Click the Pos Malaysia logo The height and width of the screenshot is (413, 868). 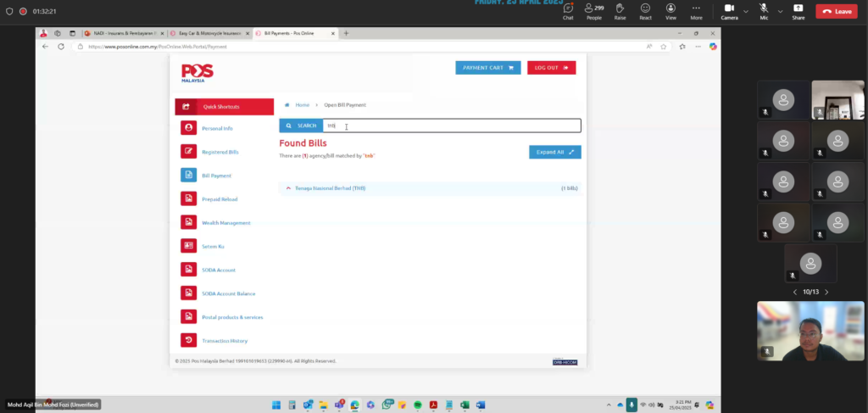(197, 73)
